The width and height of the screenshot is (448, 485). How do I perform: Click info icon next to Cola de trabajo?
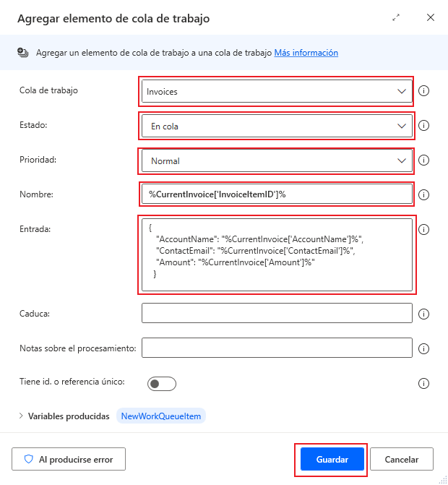[424, 91]
